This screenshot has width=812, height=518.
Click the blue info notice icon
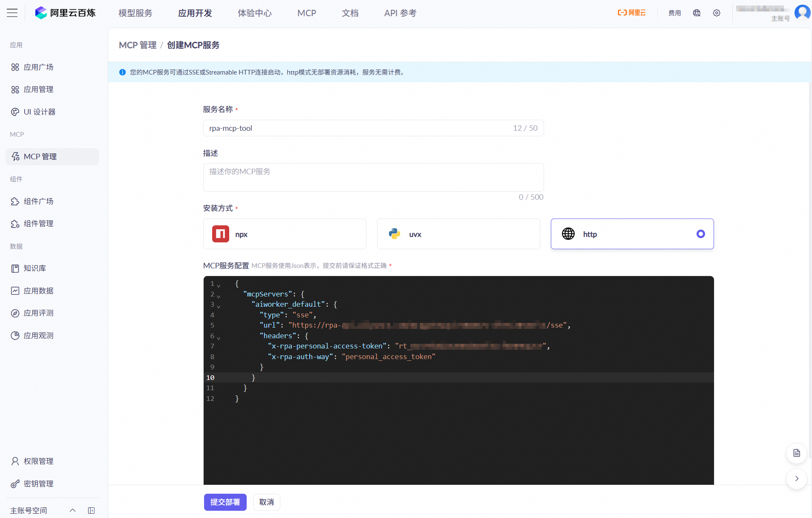tap(122, 72)
